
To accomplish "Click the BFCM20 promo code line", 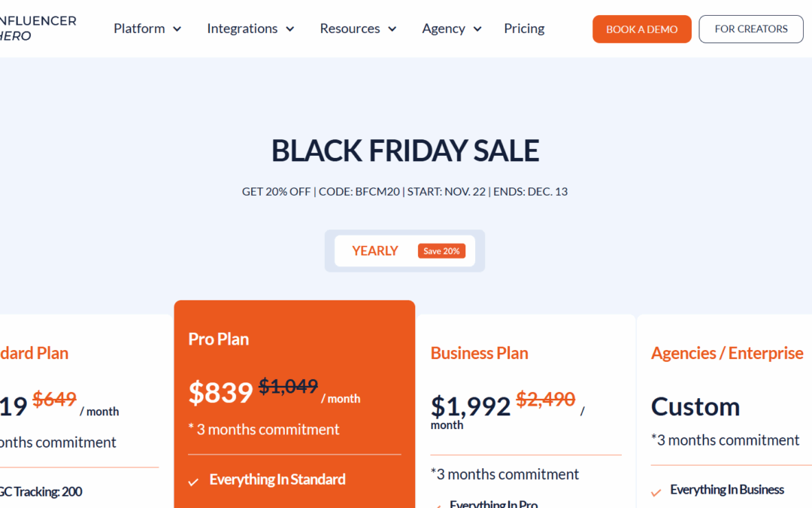I will tap(404, 191).
